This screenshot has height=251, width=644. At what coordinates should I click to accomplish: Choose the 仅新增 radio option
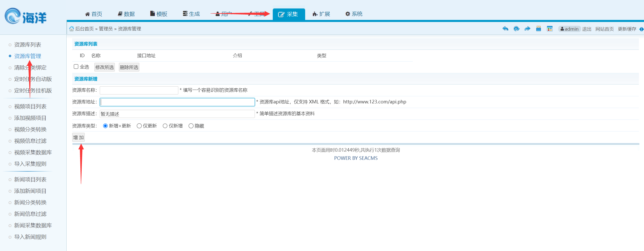pos(165,126)
